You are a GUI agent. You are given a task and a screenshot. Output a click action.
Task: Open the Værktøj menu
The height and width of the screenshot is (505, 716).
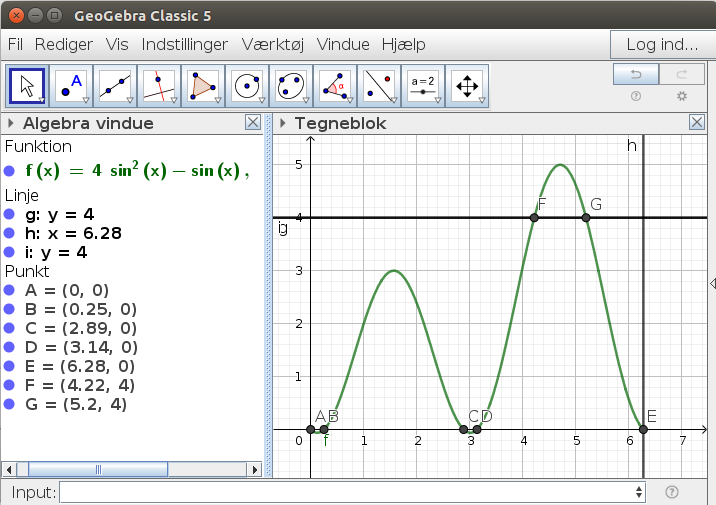point(273,44)
